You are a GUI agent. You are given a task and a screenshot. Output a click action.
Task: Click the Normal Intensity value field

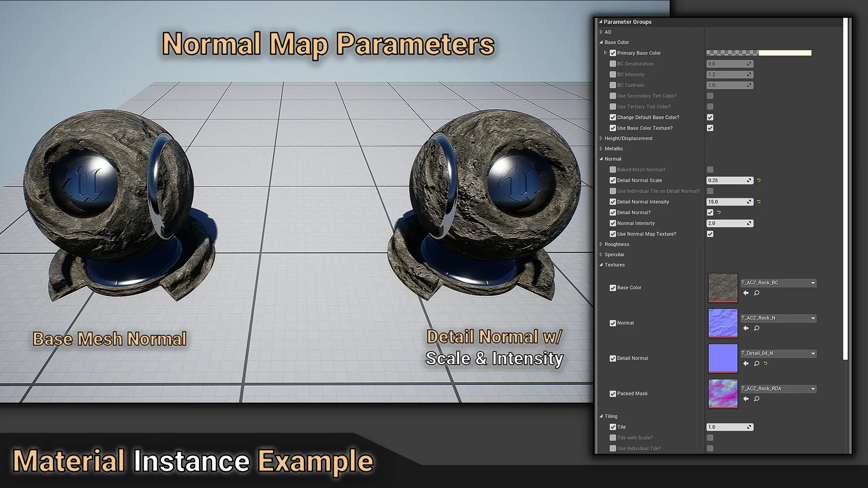[x=726, y=223]
